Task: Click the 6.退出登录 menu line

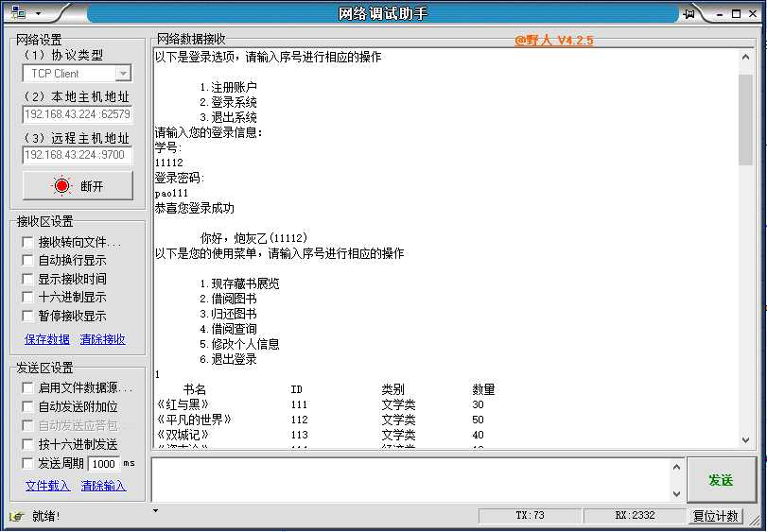Action: (229, 360)
